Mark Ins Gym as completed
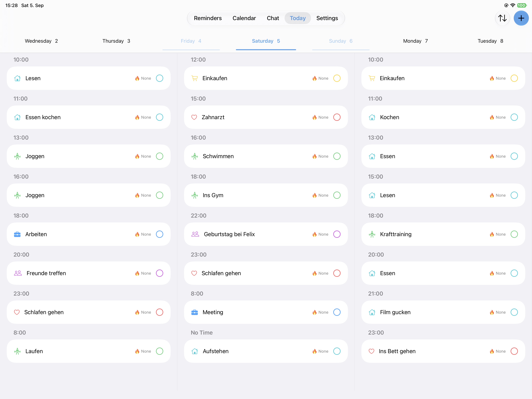 tap(337, 195)
